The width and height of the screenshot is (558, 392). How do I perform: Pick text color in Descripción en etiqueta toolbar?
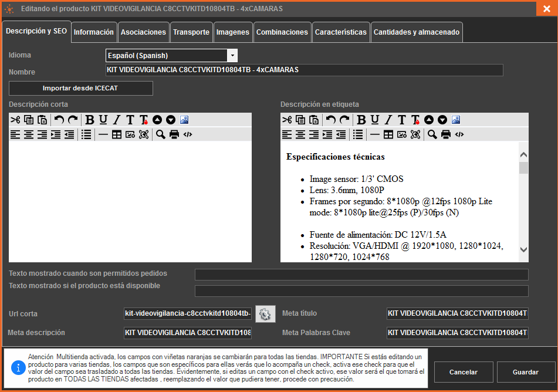(x=415, y=120)
